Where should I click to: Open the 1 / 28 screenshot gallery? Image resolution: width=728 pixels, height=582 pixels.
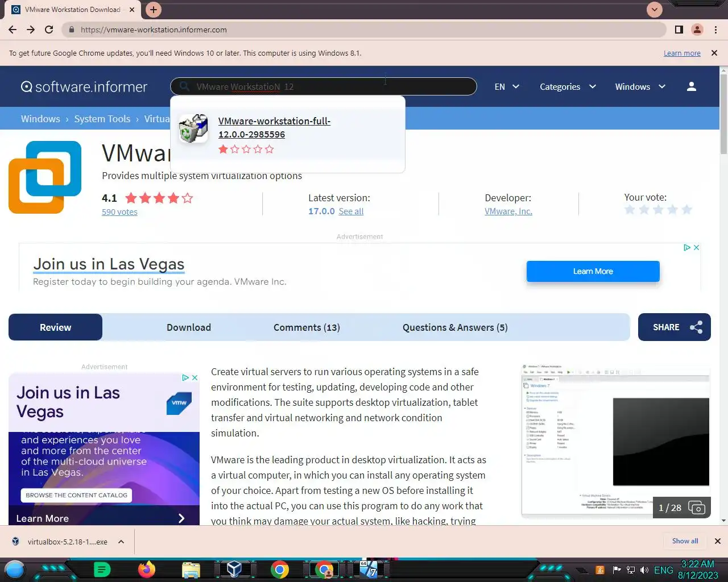point(682,508)
